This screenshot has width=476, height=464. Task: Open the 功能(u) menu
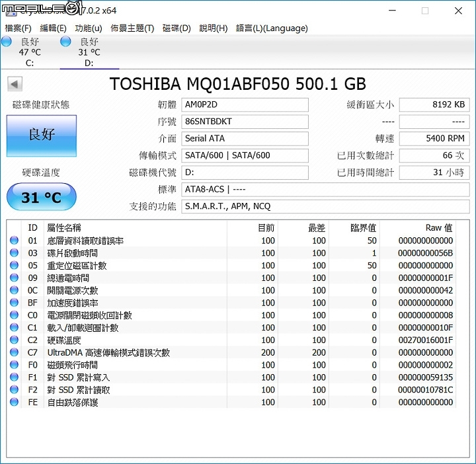click(89, 28)
